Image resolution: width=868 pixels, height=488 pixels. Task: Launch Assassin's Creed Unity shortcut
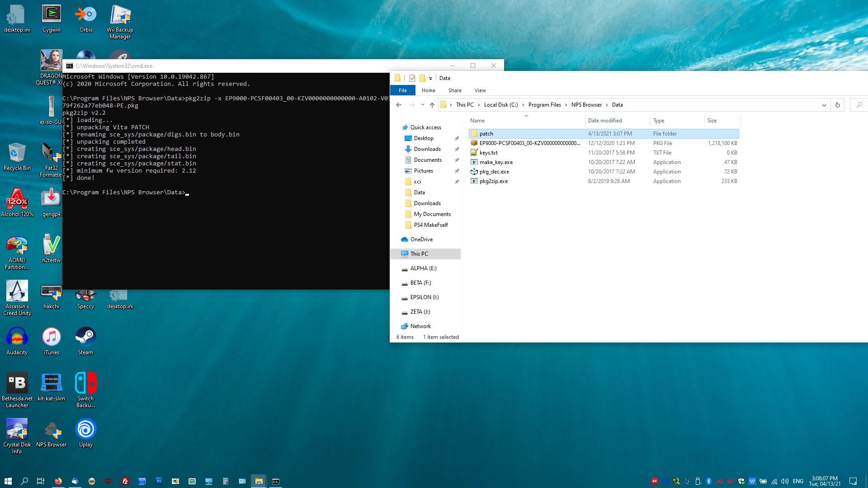(17, 299)
